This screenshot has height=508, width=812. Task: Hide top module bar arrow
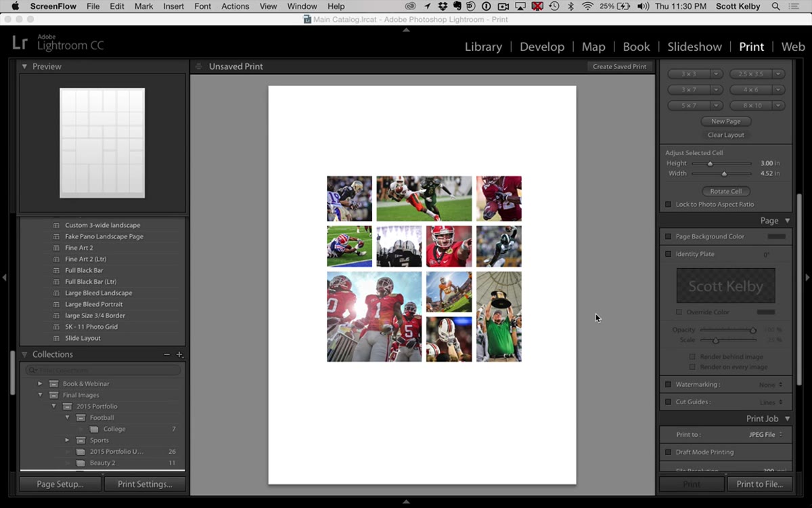click(x=406, y=30)
